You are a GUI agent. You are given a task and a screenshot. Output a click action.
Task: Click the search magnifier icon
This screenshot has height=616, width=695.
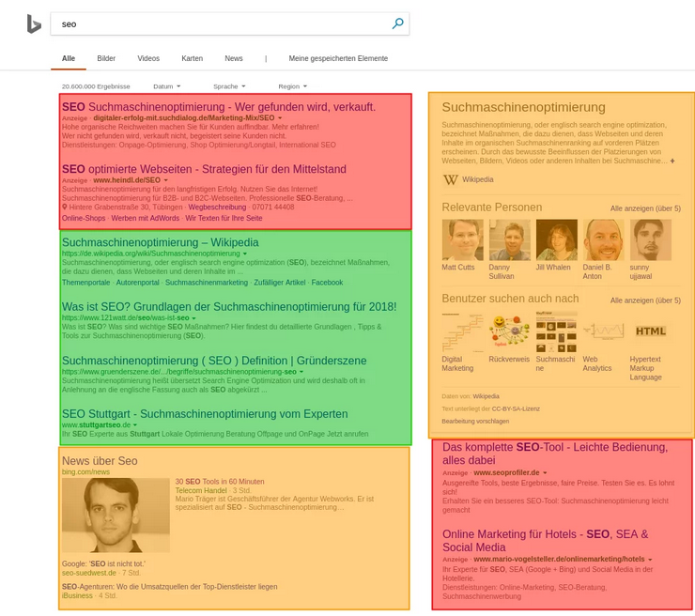[x=397, y=23]
